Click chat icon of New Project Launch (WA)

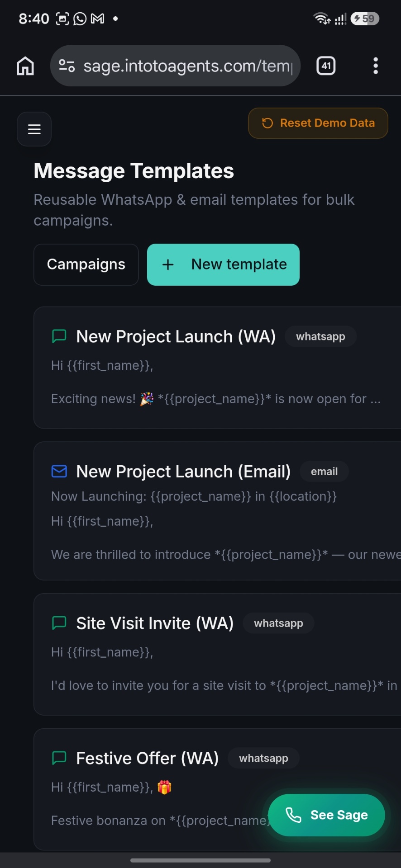(x=59, y=336)
